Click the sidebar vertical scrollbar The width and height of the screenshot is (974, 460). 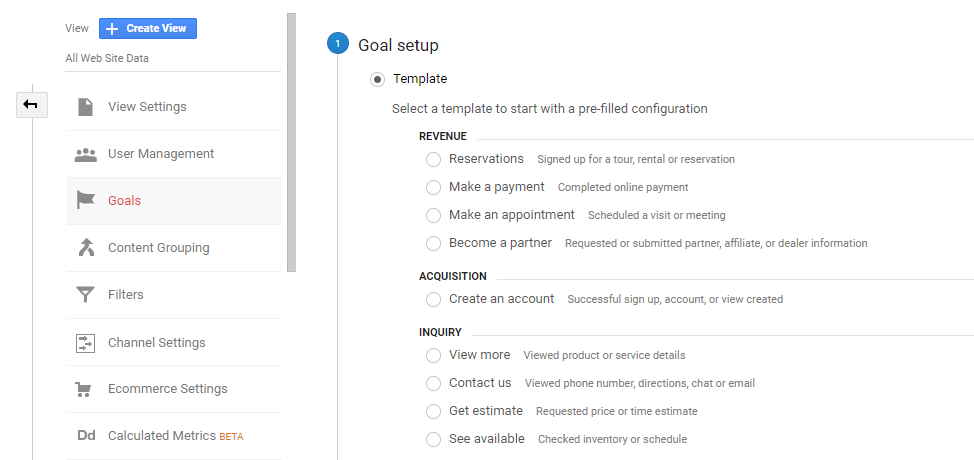[x=291, y=140]
